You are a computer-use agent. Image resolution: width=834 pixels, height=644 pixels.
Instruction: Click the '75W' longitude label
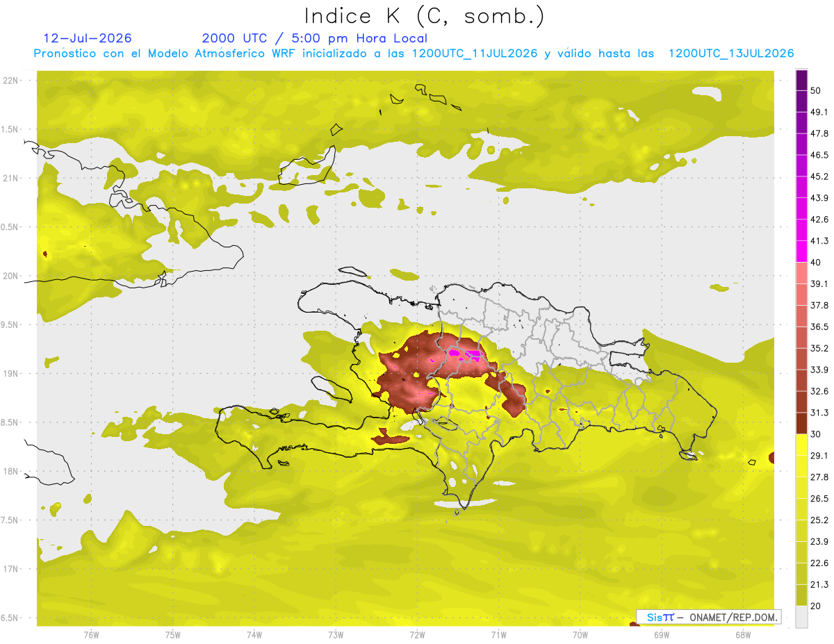click(x=173, y=634)
